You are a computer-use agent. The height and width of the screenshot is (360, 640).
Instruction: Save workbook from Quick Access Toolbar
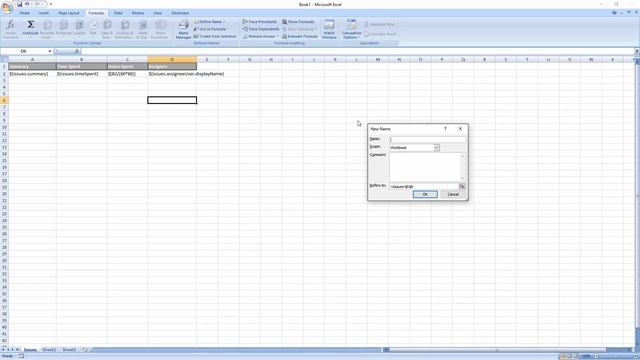(x=19, y=4)
